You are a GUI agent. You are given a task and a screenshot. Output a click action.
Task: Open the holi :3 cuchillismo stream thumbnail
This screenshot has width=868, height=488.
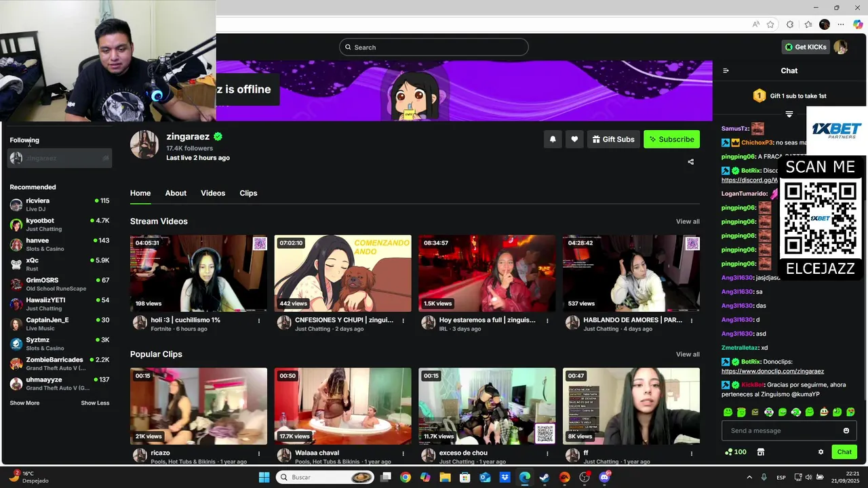point(199,273)
